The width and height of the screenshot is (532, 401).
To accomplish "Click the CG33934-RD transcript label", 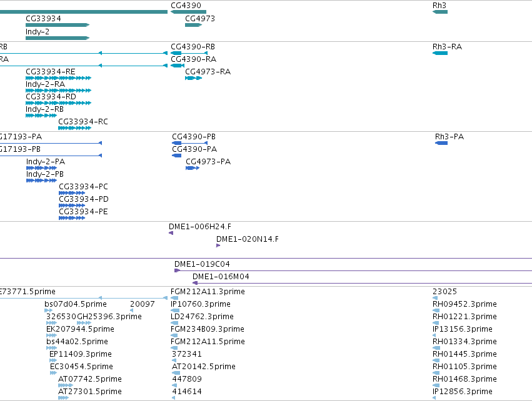I will click(x=51, y=97).
